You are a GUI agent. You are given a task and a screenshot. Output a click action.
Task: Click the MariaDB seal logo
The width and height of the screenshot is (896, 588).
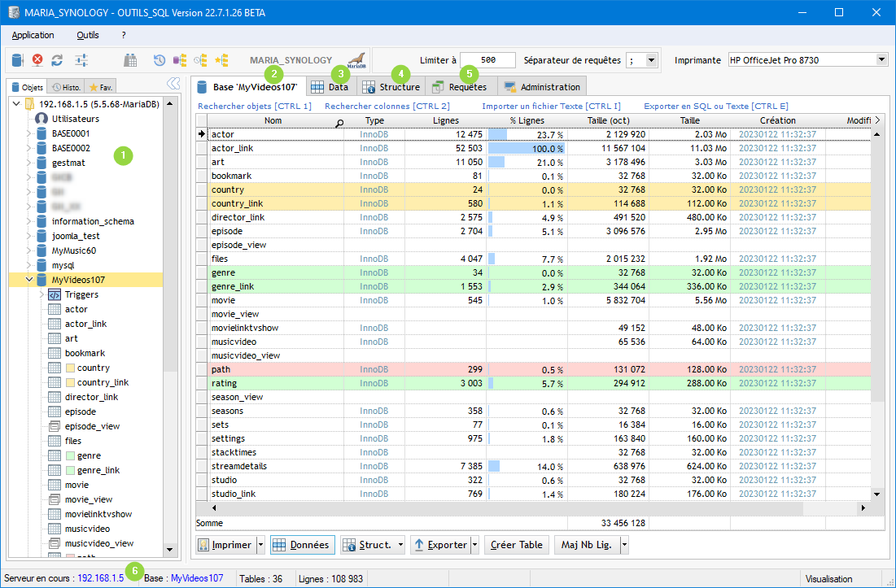pos(356,60)
